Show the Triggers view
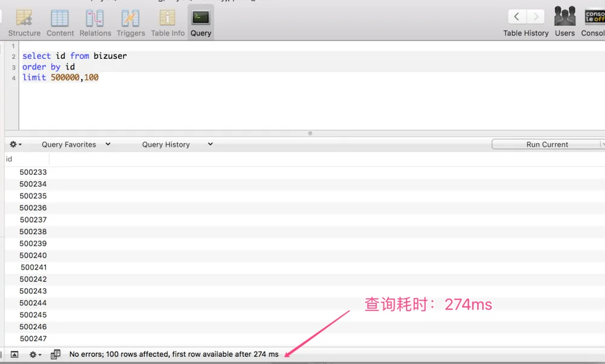The height and width of the screenshot is (364, 605). click(131, 23)
